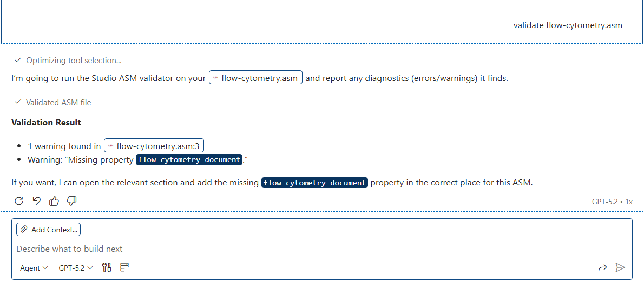Expand the 'Optimizing tool selection...' step

click(74, 61)
